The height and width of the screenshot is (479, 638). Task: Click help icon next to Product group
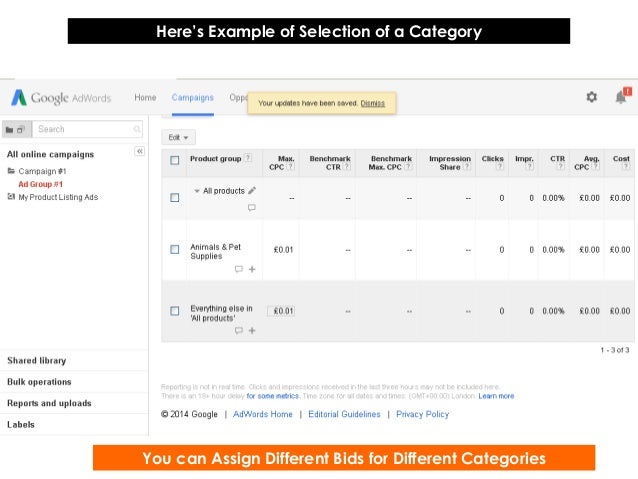coord(248,158)
